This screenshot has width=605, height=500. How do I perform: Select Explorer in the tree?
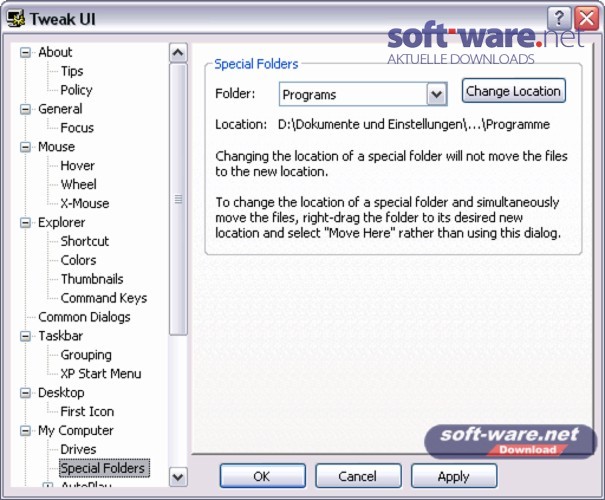pyautogui.click(x=61, y=222)
